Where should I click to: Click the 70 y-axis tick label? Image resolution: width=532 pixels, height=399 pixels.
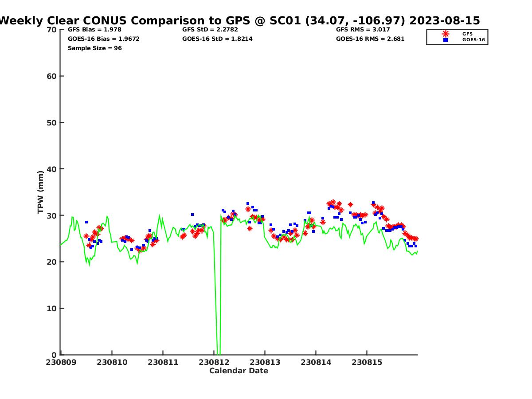[52, 30]
